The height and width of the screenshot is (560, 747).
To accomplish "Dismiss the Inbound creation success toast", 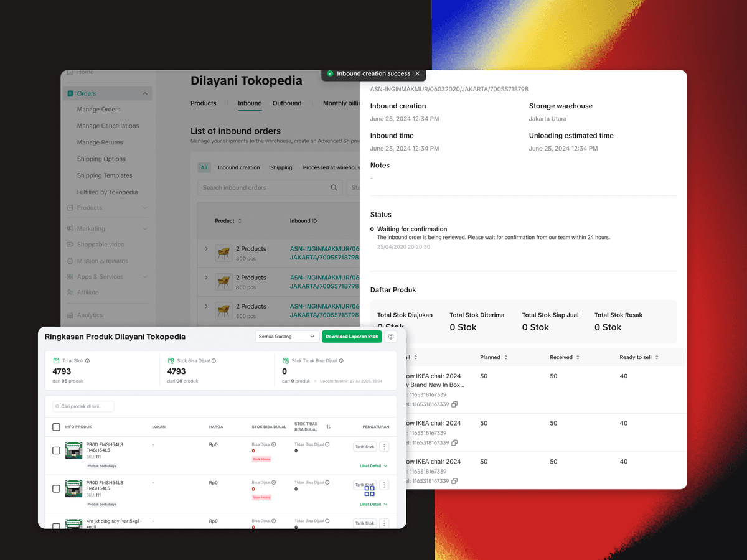I will (417, 73).
